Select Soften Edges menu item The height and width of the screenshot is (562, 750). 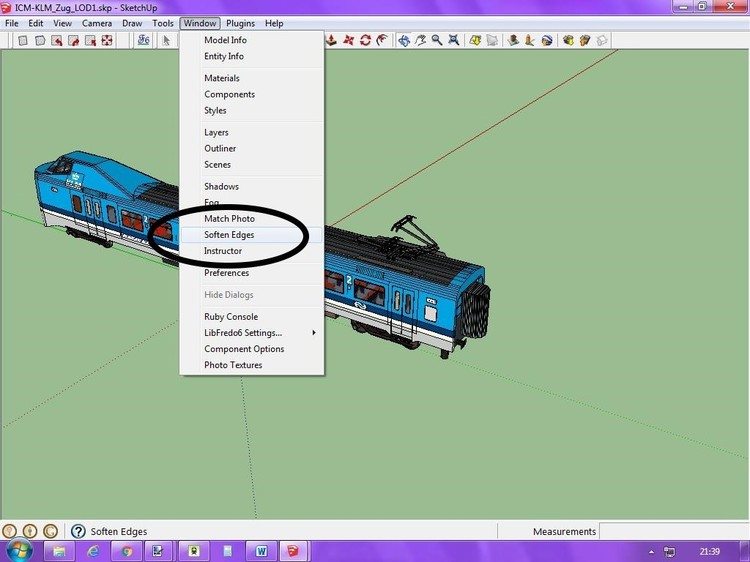[x=252, y=235]
